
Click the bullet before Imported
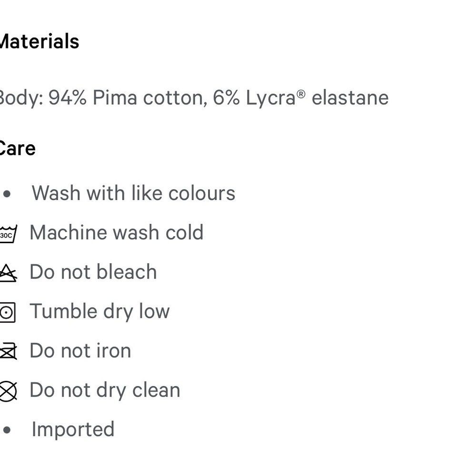pyautogui.click(x=7, y=430)
